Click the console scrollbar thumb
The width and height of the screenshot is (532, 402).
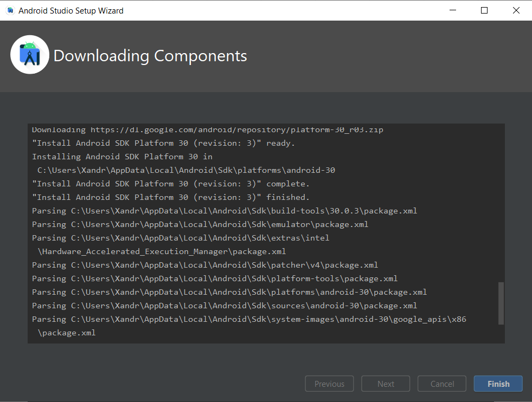click(500, 303)
